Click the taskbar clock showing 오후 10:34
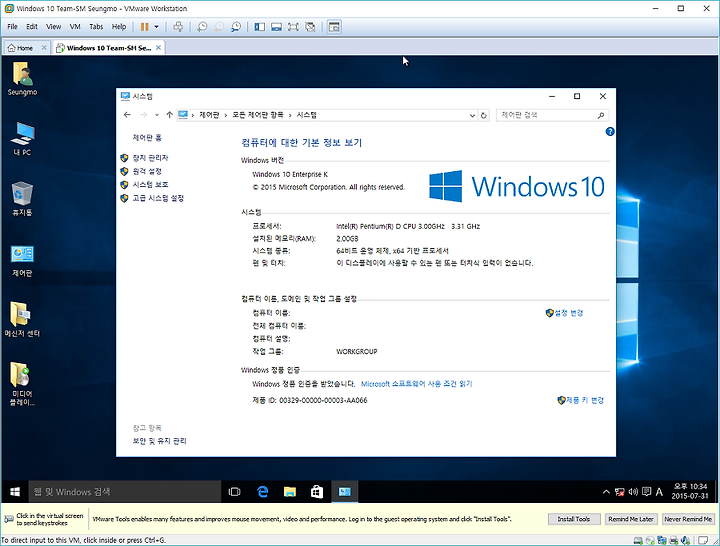Image resolution: width=720 pixels, height=546 pixels. (x=690, y=491)
